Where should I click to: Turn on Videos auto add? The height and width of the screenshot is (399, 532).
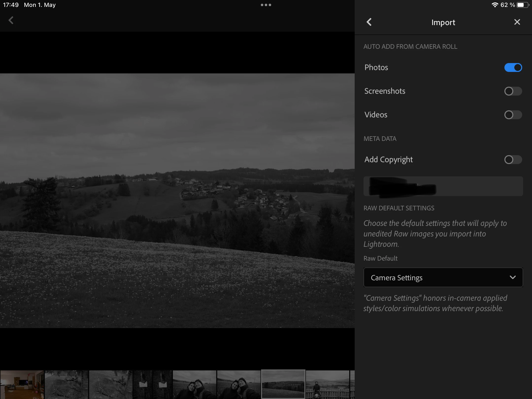click(x=513, y=115)
